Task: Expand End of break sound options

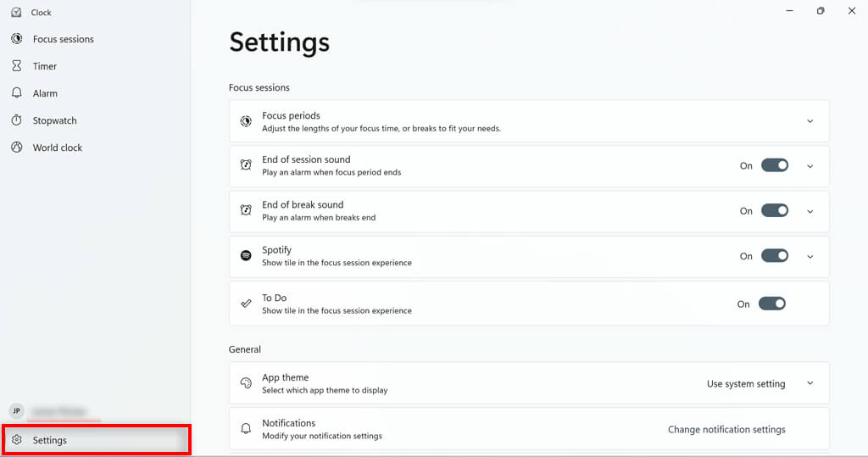Action: [x=810, y=212]
